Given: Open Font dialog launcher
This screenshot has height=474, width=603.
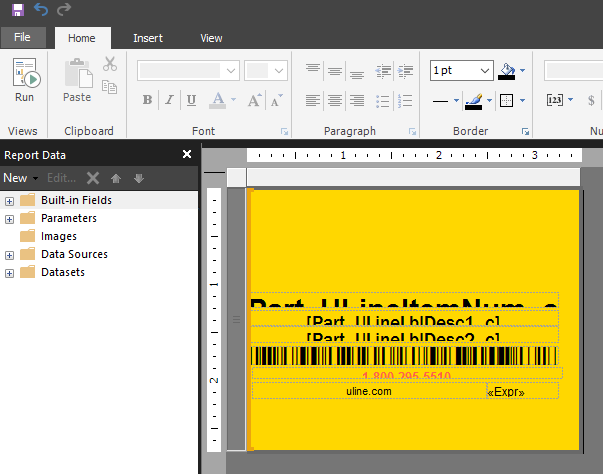Looking at the screenshot, I should 284,132.
